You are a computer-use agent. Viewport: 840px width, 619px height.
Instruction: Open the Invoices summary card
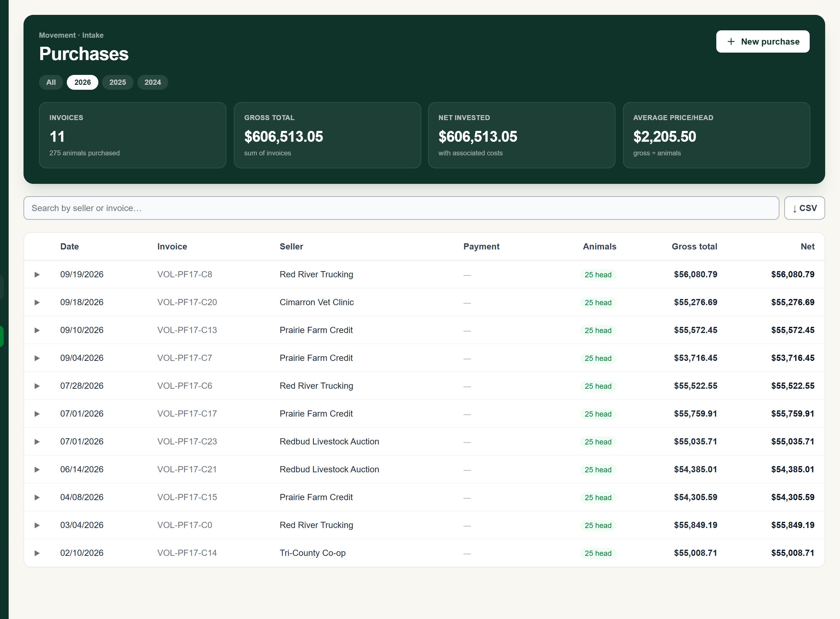point(132,135)
